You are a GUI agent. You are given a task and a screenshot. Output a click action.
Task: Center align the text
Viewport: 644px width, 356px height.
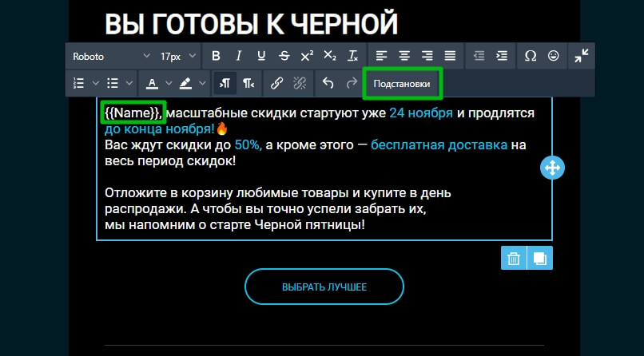404,56
